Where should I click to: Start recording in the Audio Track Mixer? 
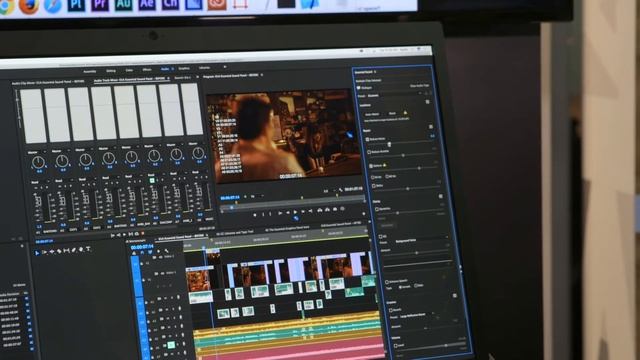(x=142, y=233)
